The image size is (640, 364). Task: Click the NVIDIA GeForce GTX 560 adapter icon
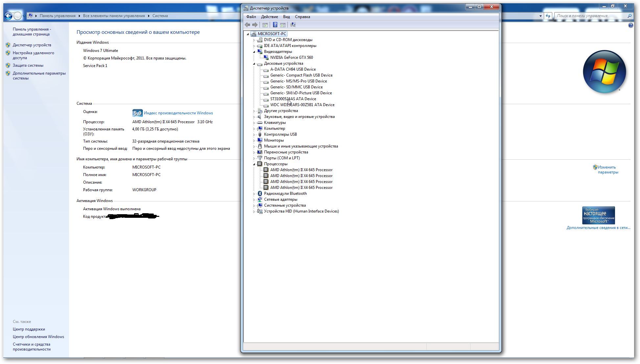(266, 57)
